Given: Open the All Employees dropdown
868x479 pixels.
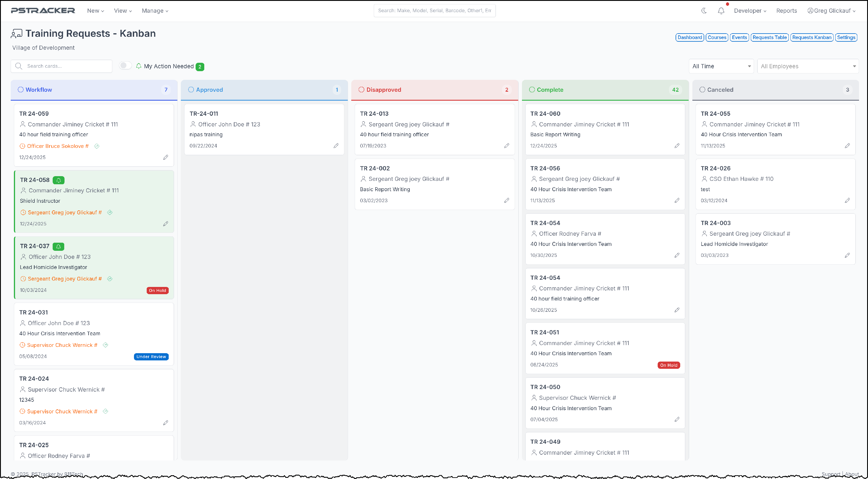Looking at the screenshot, I should click(x=808, y=66).
